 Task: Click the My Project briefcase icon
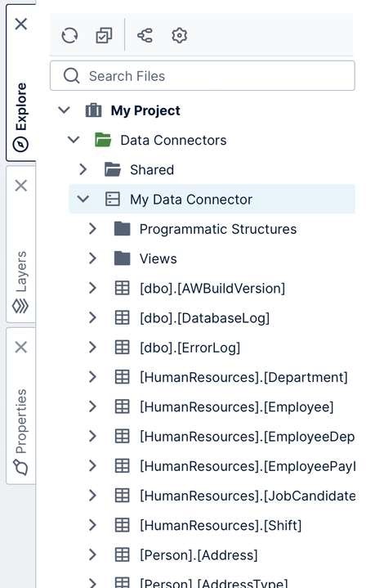coord(93,110)
